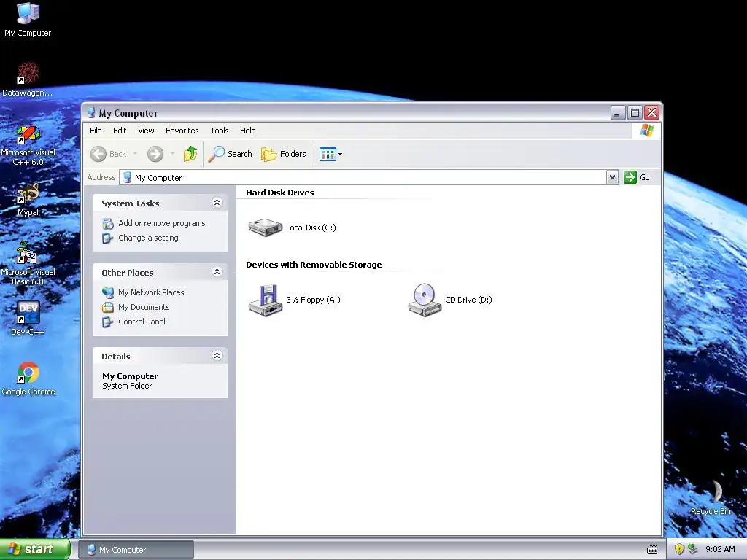Open the Edit menu
The height and width of the screenshot is (560, 747).
(120, 131)
